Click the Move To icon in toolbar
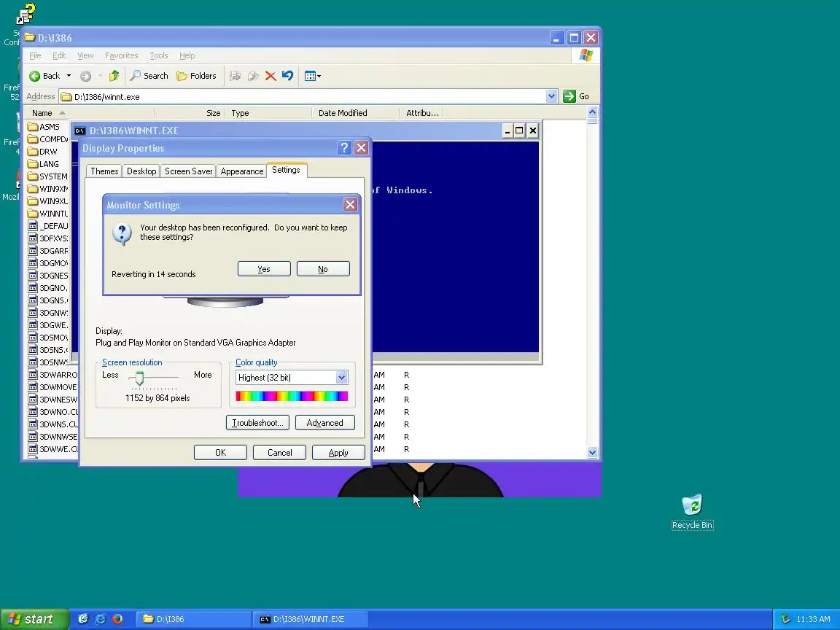Viewport: 840px width, 630px height. 236,76
